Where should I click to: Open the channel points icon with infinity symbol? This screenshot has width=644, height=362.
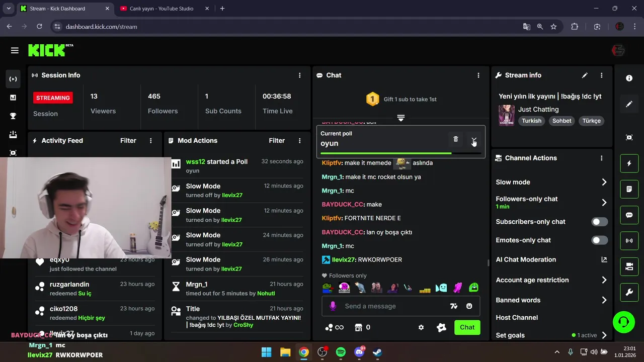point(334,327)
